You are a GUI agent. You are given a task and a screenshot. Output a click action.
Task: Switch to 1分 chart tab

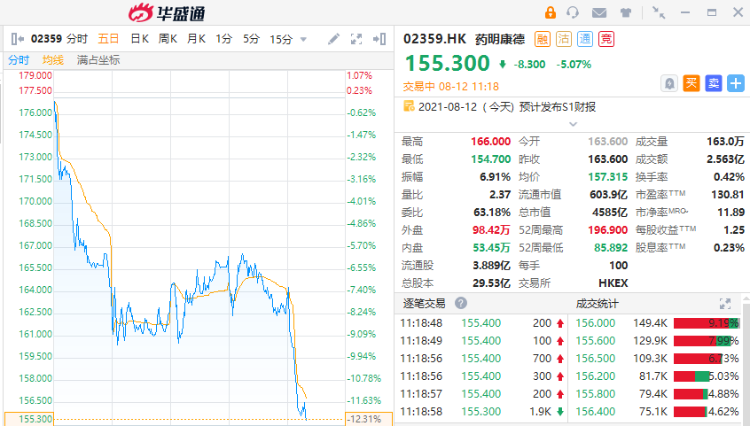click(x=223, y=39)
